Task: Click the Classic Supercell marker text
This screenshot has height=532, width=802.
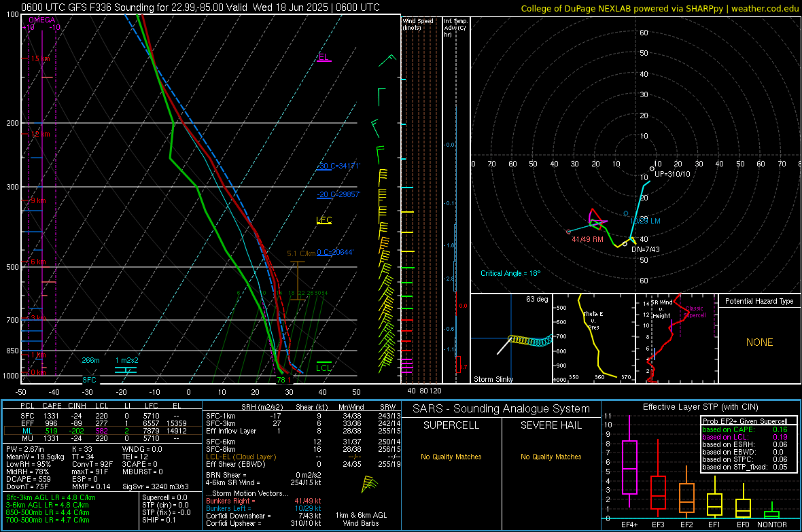Action: pos(695,312)
